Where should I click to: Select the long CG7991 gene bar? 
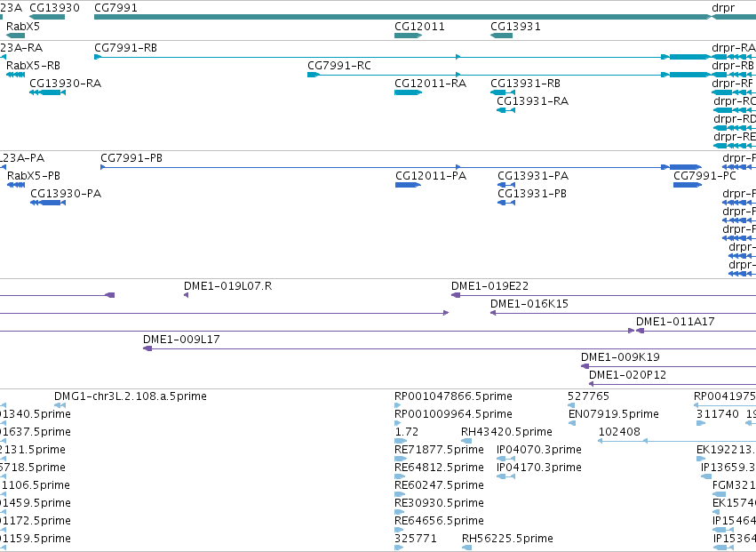(402, 17)
